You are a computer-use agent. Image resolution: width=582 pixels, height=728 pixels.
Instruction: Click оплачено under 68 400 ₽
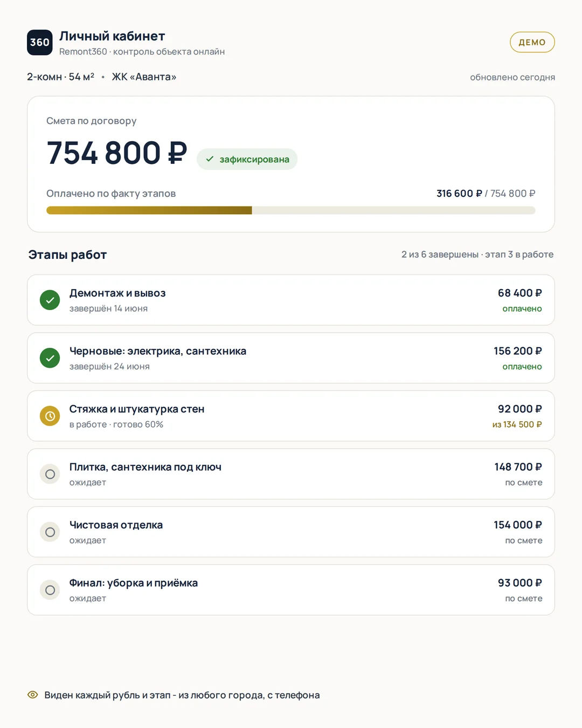[x=522, y=308]
